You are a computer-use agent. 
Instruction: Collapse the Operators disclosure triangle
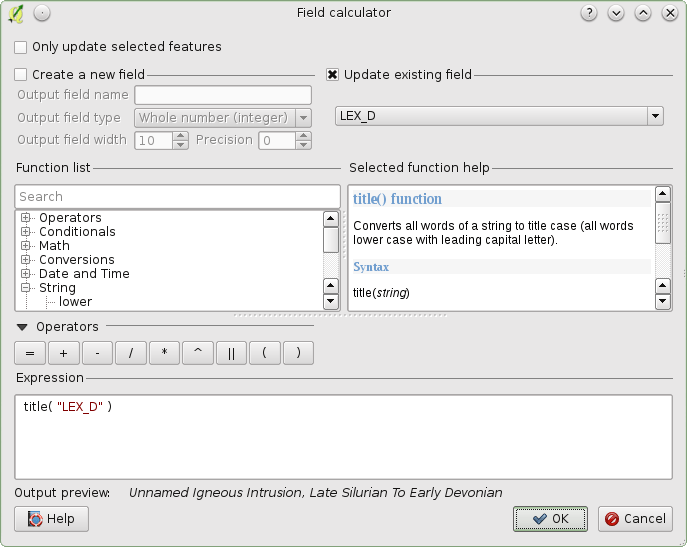[x=22, y=327]
